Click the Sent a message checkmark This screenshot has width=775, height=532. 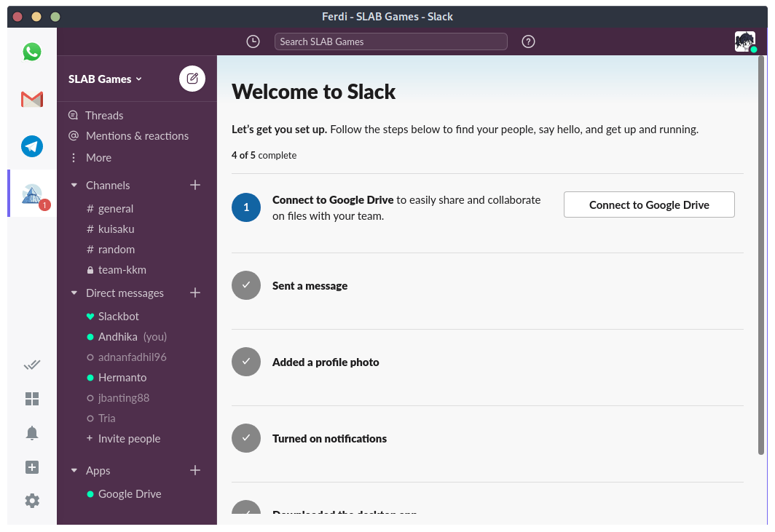(246, 285)
